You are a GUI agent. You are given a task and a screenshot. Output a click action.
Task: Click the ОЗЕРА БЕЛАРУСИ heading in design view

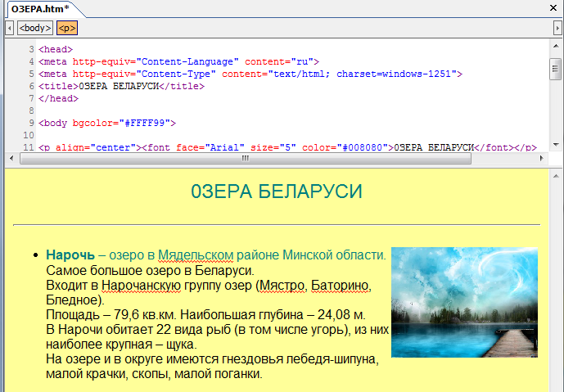(276, 191)
